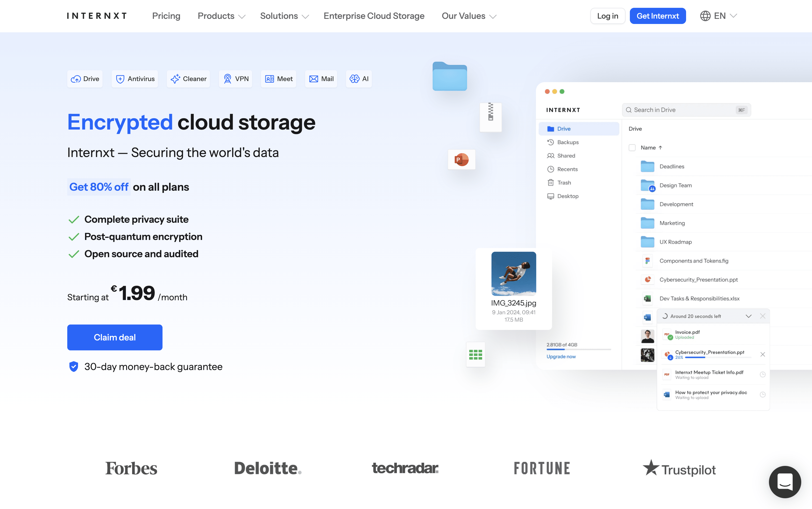Screen dimensions: 812x509
Task: Click the Get Internxt button
Action: 658,16
